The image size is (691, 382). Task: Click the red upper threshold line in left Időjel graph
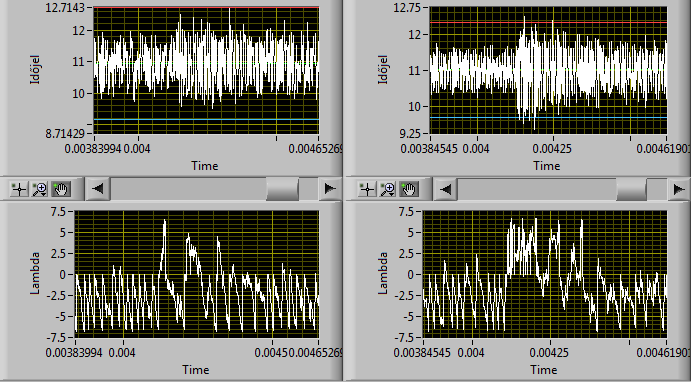coord(206,8)
